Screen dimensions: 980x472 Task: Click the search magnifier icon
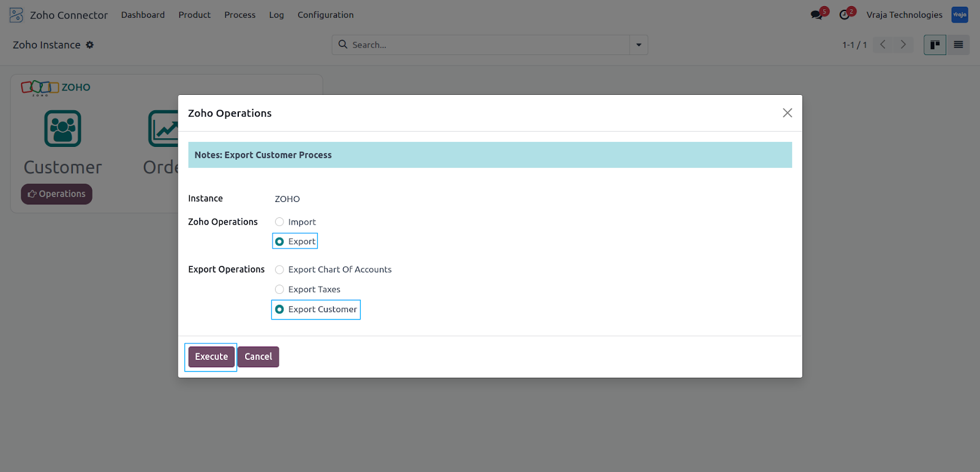343,45
